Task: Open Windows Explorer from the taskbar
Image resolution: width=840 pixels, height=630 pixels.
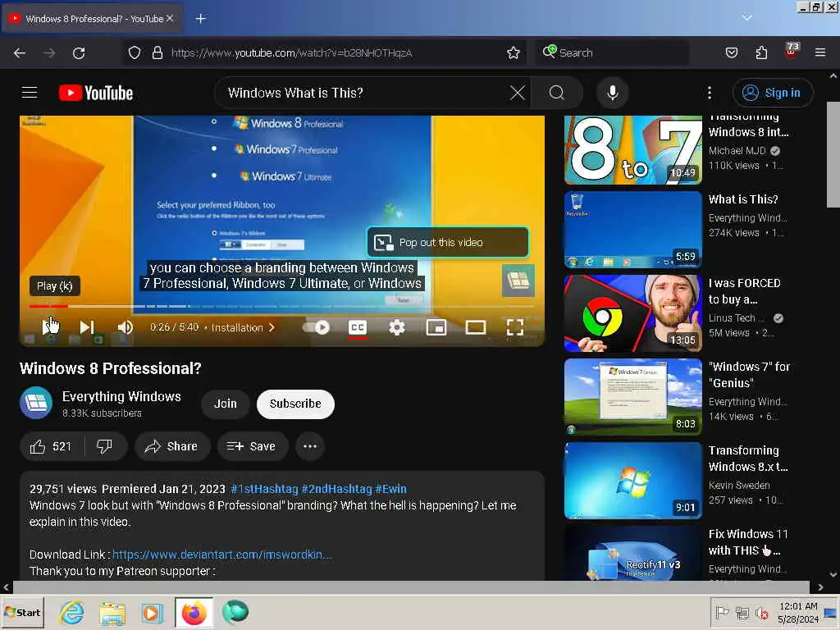Action: 112,612
